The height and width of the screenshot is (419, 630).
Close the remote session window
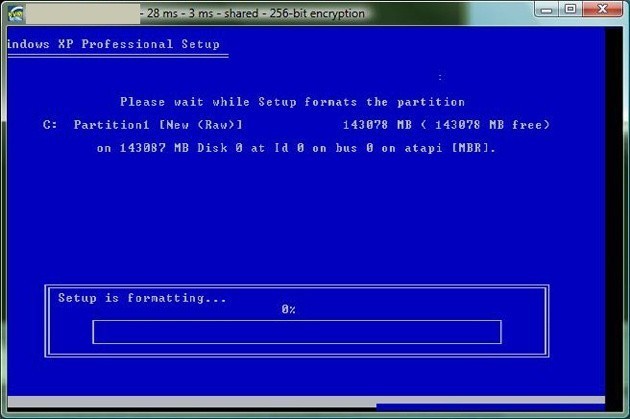pyautogui.click(x=602, y=9)
